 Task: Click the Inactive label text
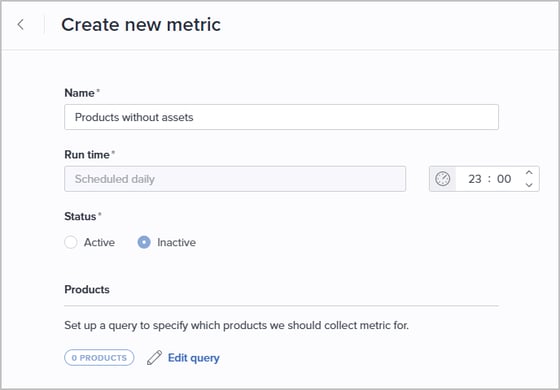click(176, 242)
